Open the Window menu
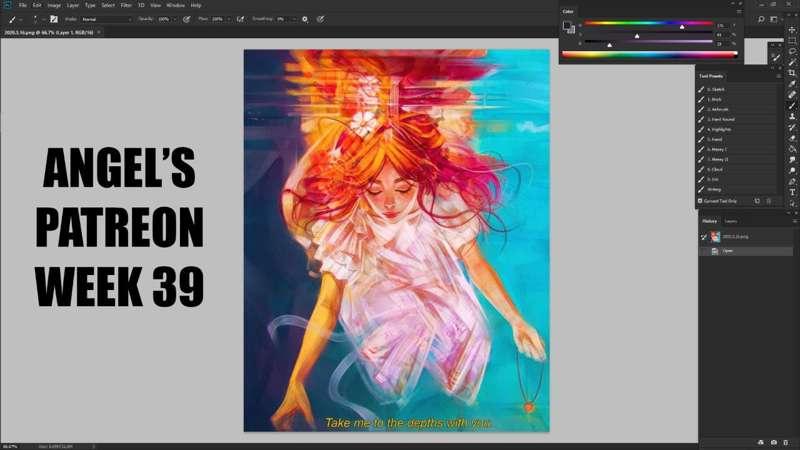800x450 pixels. [x=176, y=5]
